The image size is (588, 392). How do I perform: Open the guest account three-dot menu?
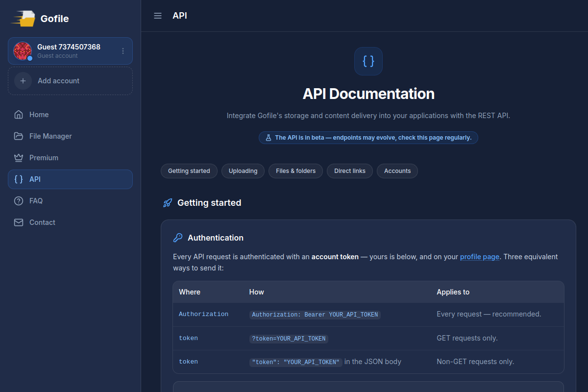click(123, 51)
